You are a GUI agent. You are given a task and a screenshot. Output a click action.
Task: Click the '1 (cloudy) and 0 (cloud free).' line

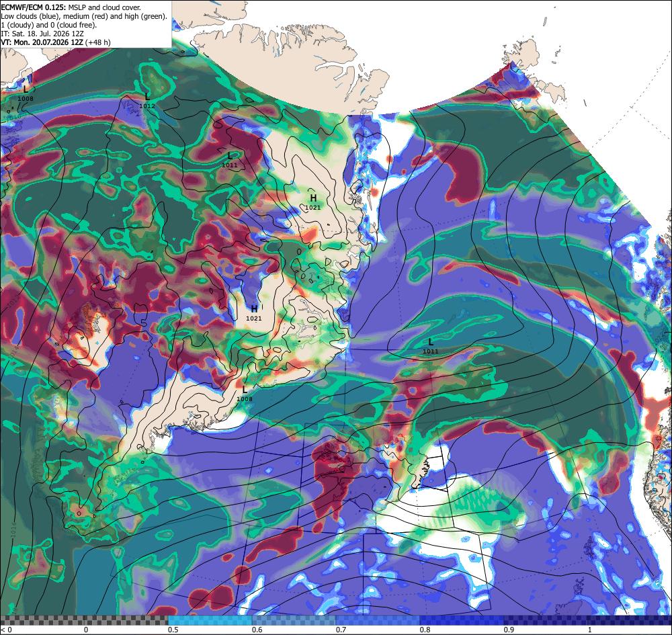click(x=49, y=25)
